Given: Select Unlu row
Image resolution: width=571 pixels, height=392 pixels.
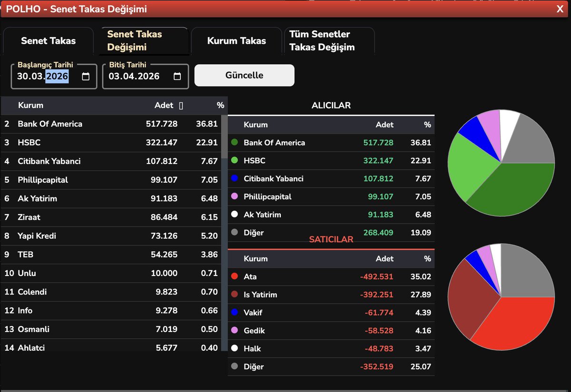Looking at the screenshot, I should point(111,273).
